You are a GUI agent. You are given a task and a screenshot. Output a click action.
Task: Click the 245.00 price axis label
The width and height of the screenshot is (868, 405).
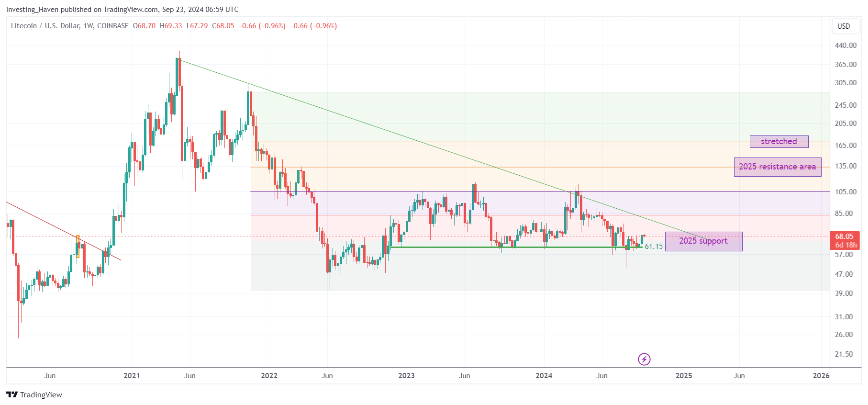pos(846,105)
